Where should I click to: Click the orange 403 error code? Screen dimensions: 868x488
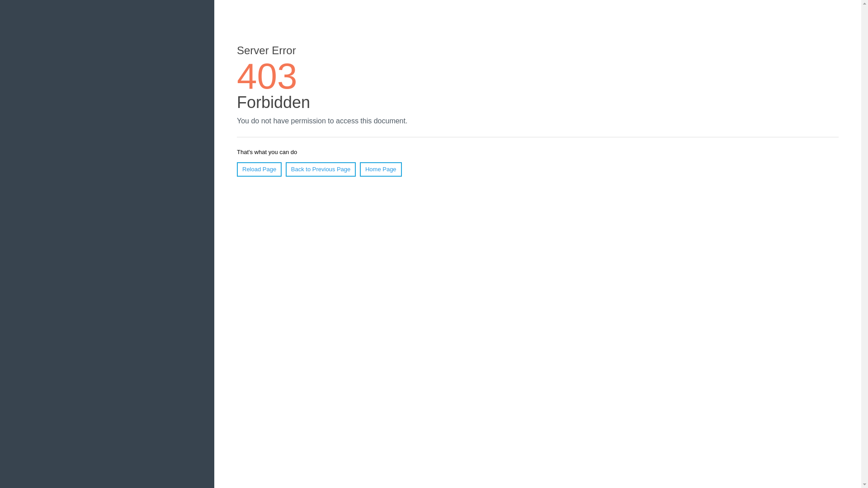(267, 76)
